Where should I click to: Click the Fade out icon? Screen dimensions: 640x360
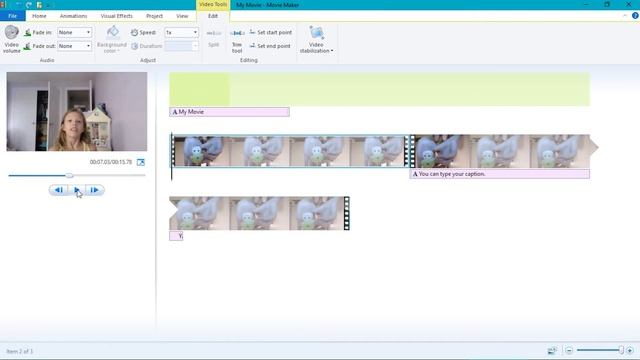pos(27,46)
